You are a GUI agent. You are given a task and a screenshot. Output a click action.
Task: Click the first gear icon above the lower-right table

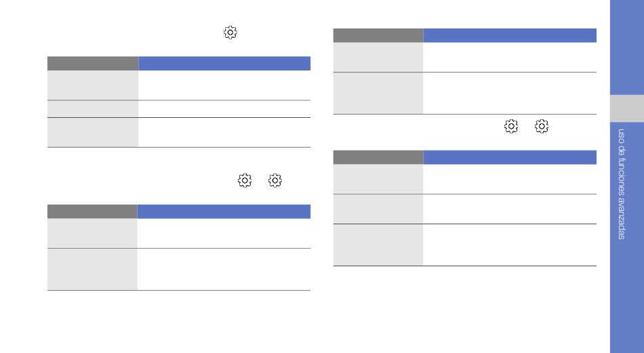[511, 127]
